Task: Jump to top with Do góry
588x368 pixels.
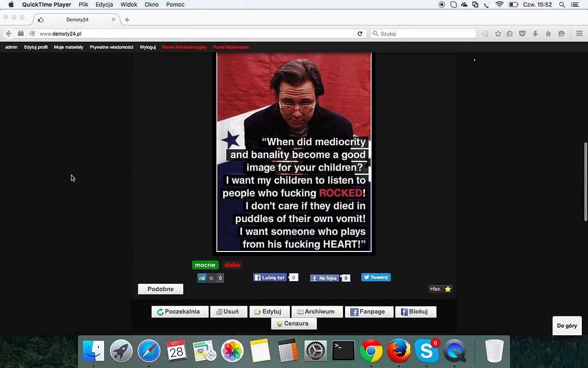Action: click(567, 326)
